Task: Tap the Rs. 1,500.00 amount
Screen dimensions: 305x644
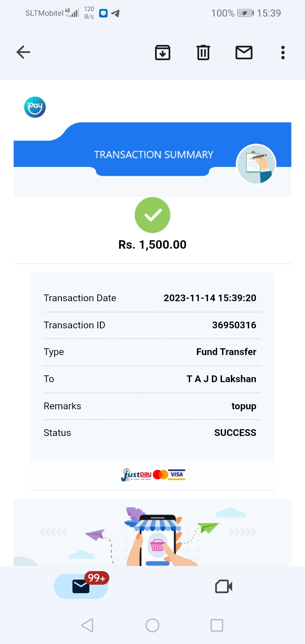Action: click(x=152, y=245)
